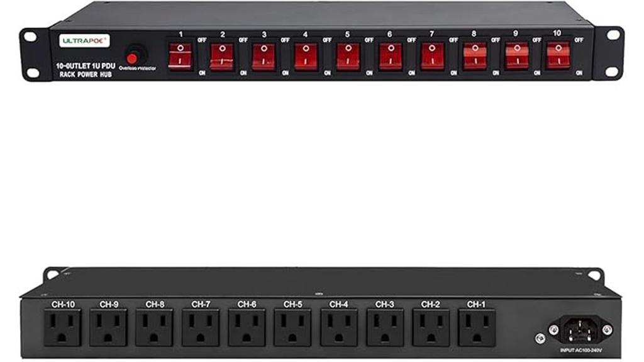
Task: Click the CH-1 outlet socket
Action: 477,328
